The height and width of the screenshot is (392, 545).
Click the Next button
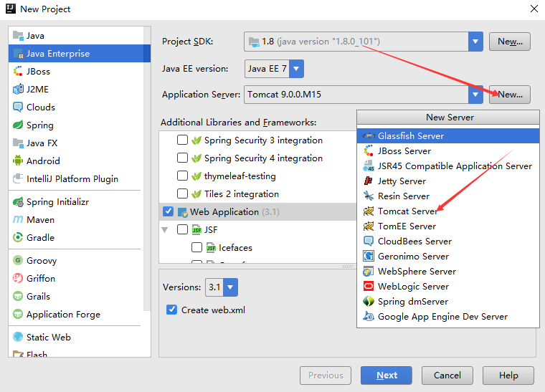click(x=387, y=376)
